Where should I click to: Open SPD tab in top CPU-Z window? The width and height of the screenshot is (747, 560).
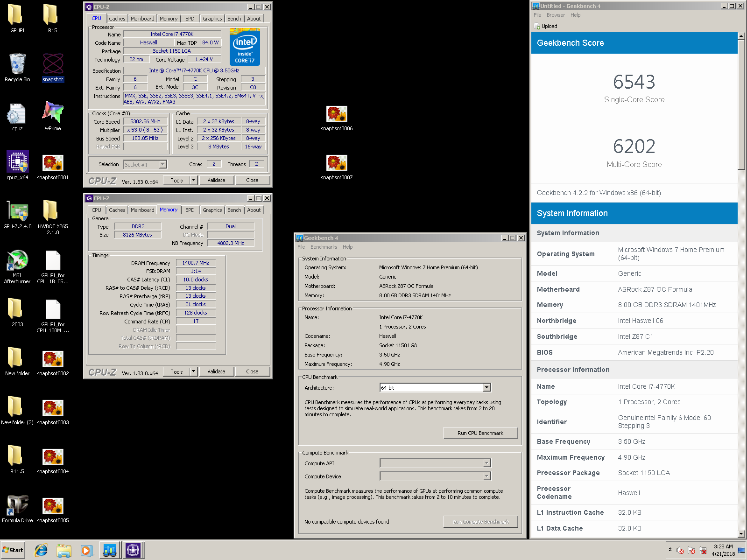[x=190, y=19]
